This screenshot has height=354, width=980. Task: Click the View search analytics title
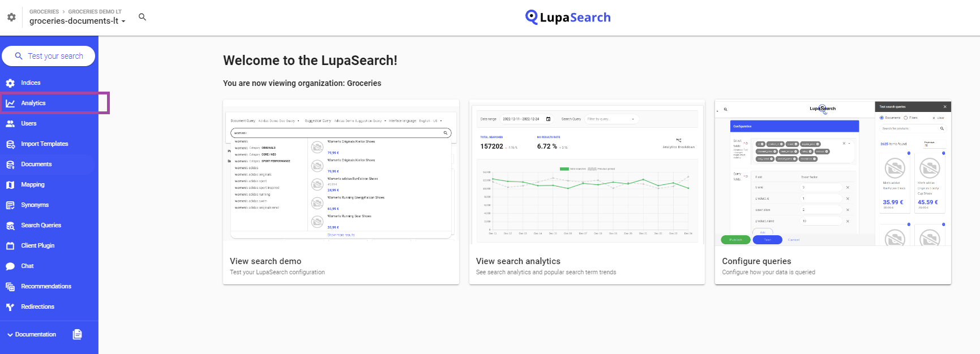point(518,261)
